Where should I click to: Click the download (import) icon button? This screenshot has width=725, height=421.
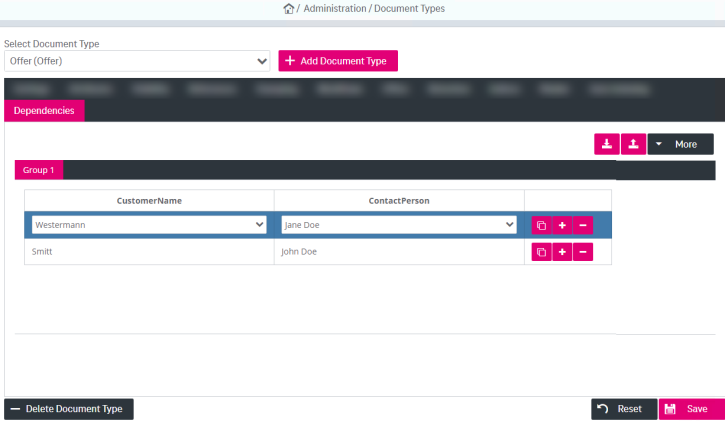tap(607, 144)
